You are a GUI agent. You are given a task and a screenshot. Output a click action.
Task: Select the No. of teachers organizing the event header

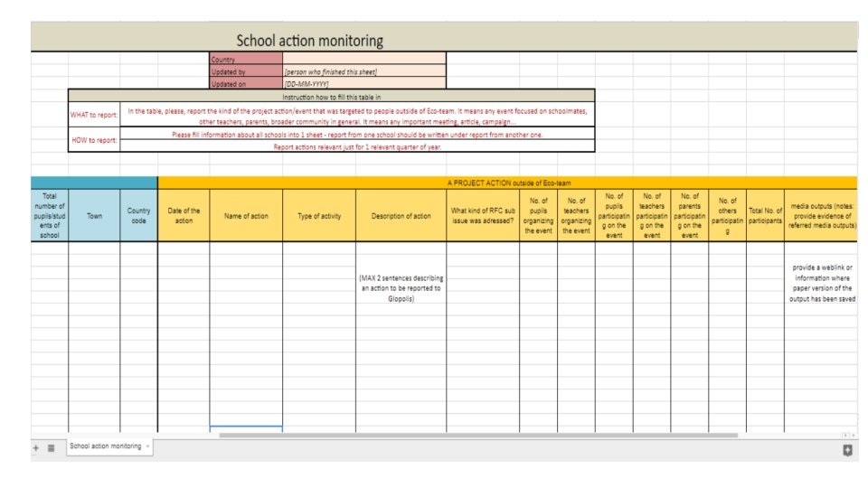point(576,215)
